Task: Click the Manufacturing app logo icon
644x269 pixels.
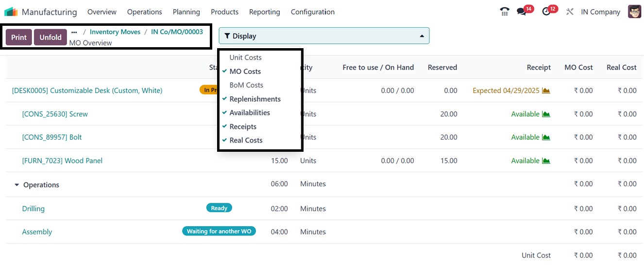Action: 11,12
